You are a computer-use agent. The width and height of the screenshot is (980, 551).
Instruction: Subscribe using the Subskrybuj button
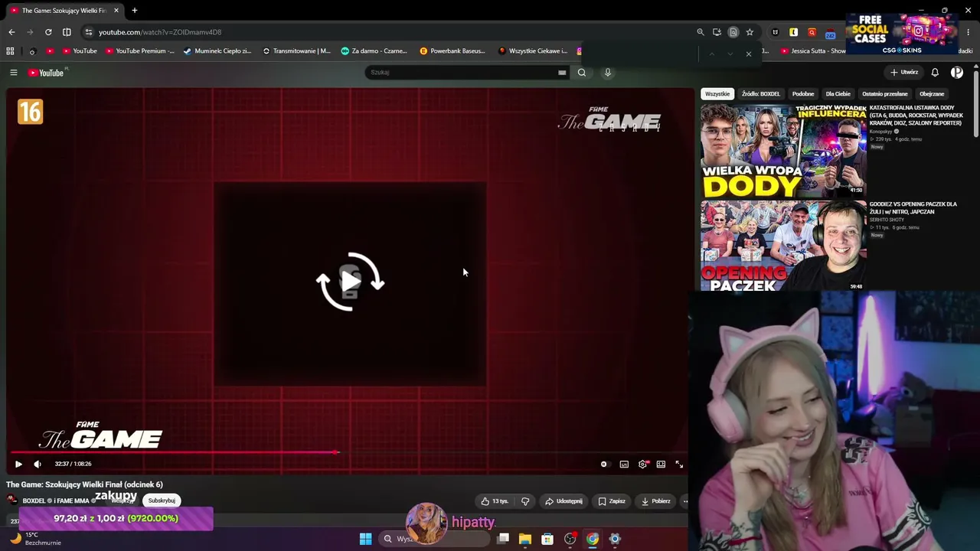pyautogui.click(x=162, y=500)
